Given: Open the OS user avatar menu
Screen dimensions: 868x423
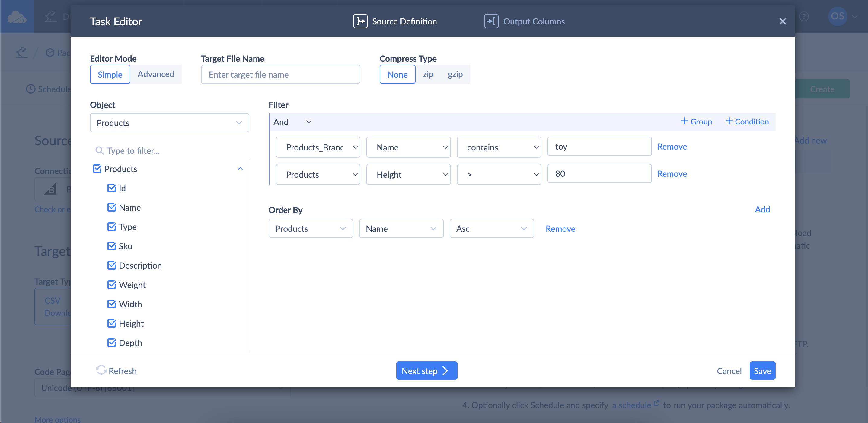Looking at the screenshot, I should (837, 16).
